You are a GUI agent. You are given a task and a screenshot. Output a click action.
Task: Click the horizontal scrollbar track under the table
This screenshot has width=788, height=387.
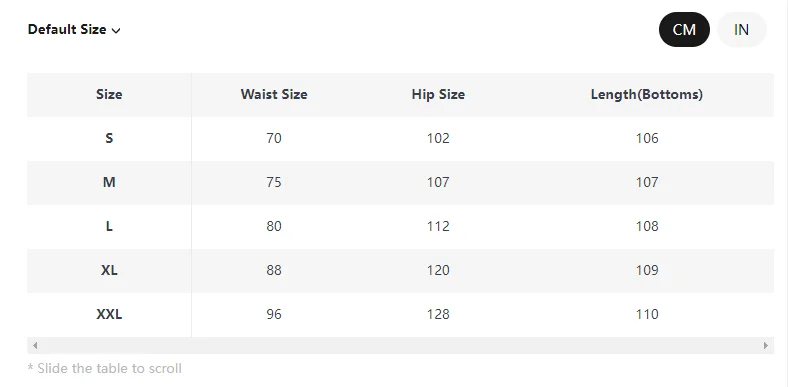(x=400, y=345)
